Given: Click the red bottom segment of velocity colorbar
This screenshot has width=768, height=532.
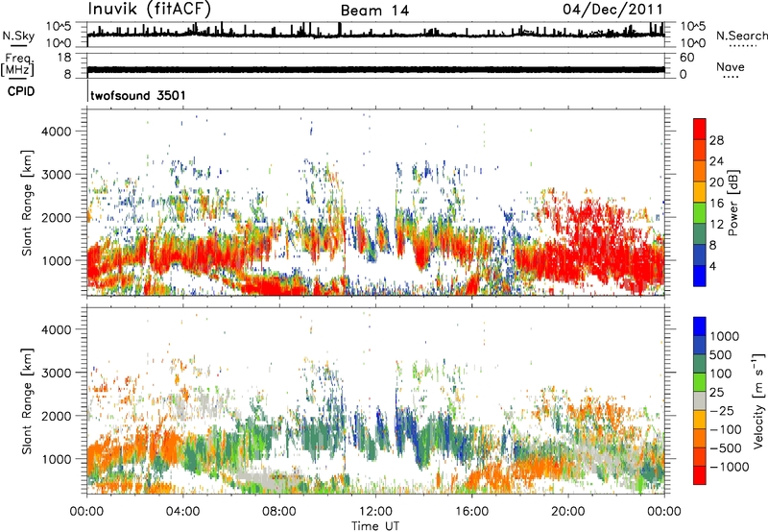Looking at the screenshot, I should click(700, 475).
